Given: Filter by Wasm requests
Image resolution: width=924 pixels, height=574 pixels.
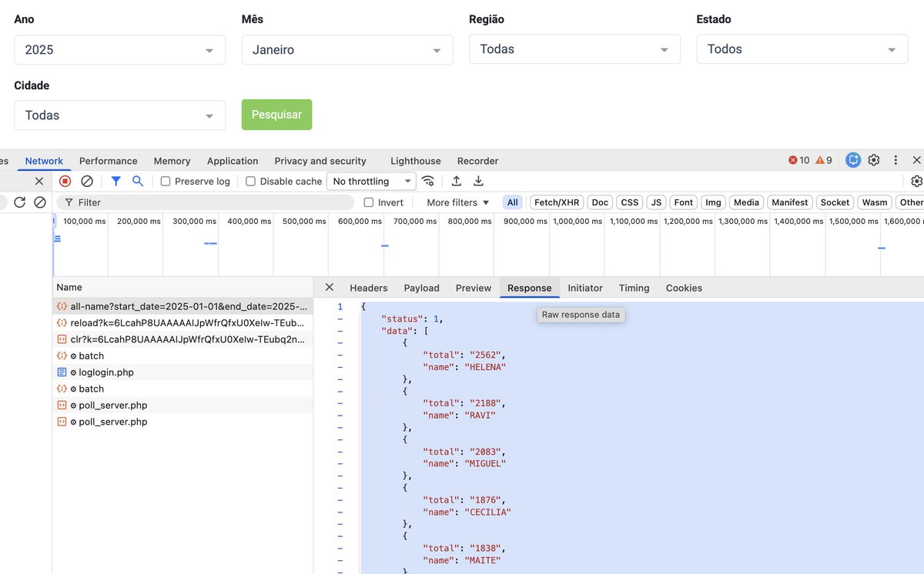Looking at the screenshot, I should click(875, 202).
